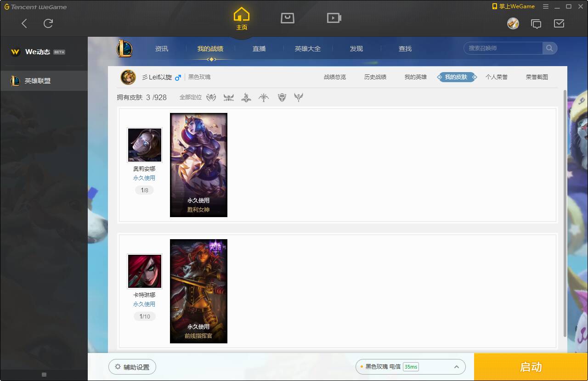Toggle the last role filter icon in row
The width and height of the screenshot is (588, 381).
(299, 97)
